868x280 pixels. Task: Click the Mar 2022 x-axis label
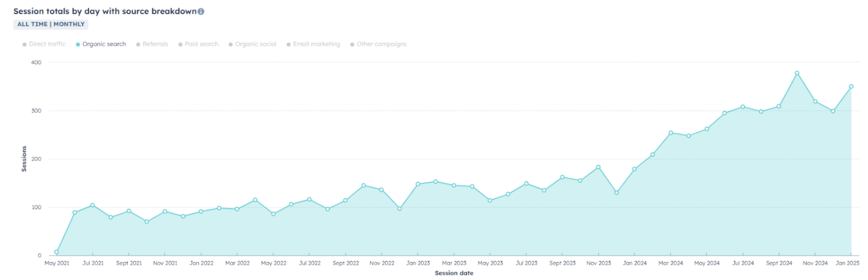[x=237, y=263]
